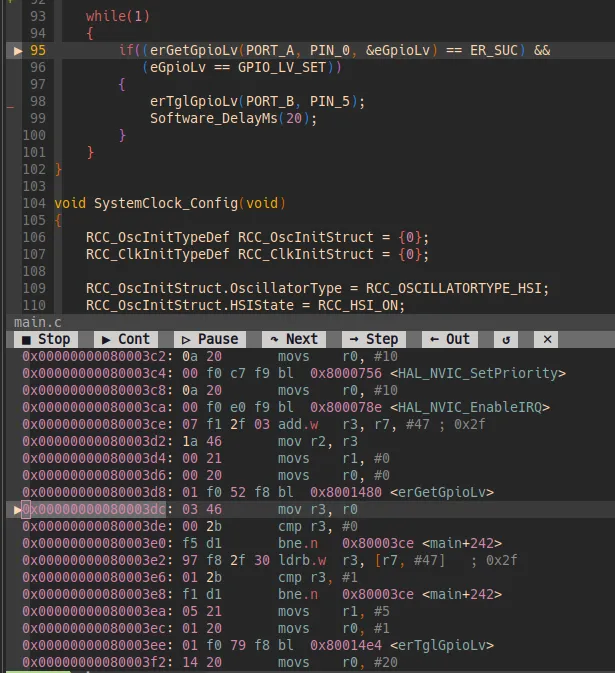
Task: Click PORT_B argument on line 98
Action: (x=270, y=102)
